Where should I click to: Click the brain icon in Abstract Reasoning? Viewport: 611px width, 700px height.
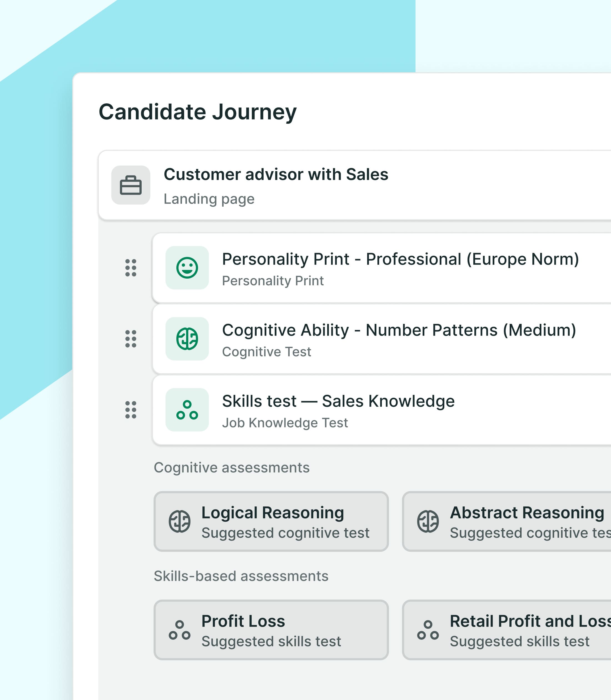428,521
